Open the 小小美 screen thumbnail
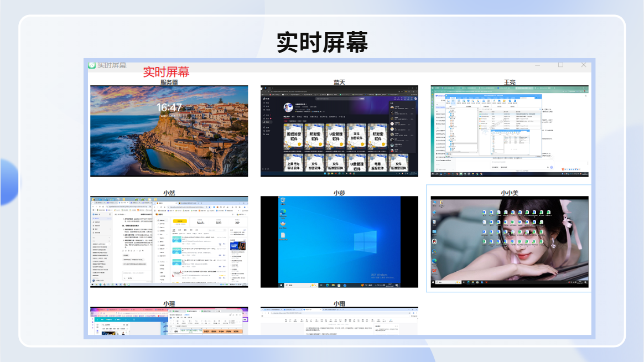The height and width of the screenshot is (362, 644). pyautogui.click(x=510, y=241)
